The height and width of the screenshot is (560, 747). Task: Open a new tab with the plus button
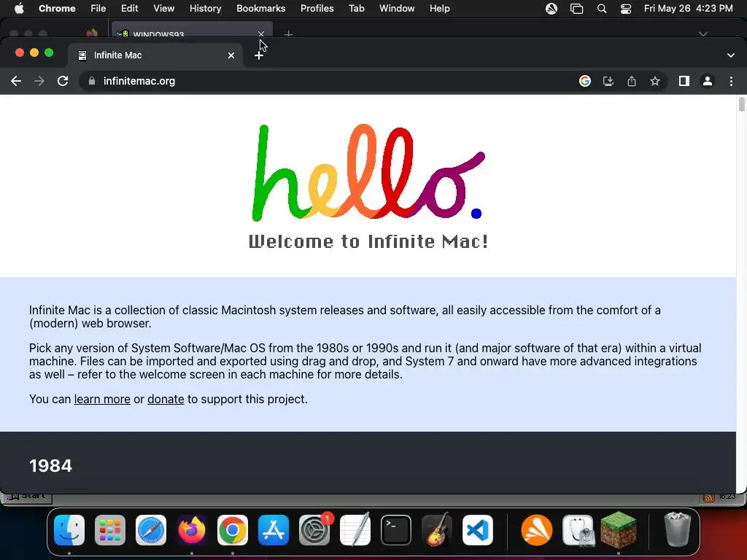(259, 55)
